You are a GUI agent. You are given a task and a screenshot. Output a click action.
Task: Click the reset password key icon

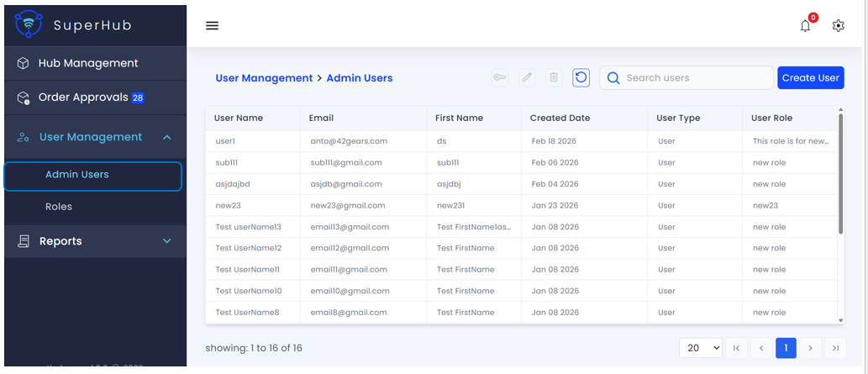click(x=500, y=77)
